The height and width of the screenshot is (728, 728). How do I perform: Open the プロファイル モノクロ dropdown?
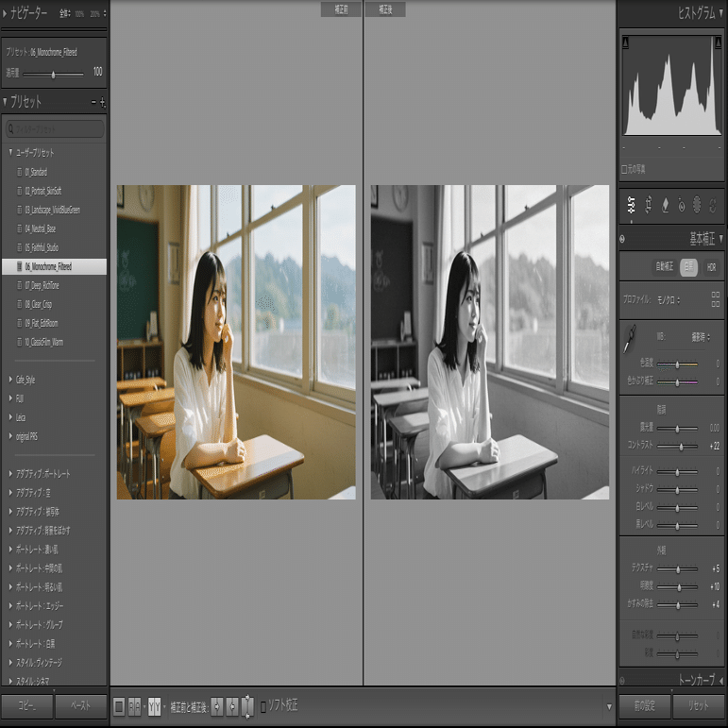coord(669,300)
